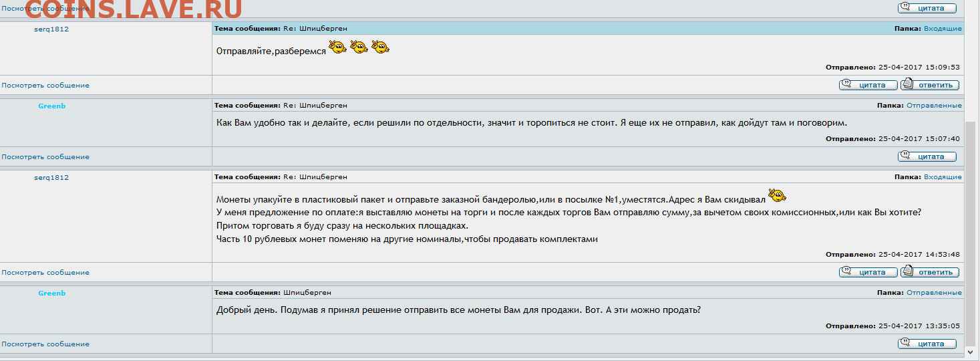
Task: Open 'Отправленные' folder link on the 15:07:40 message
Action: pyautogui.click(x=934, y=106)
